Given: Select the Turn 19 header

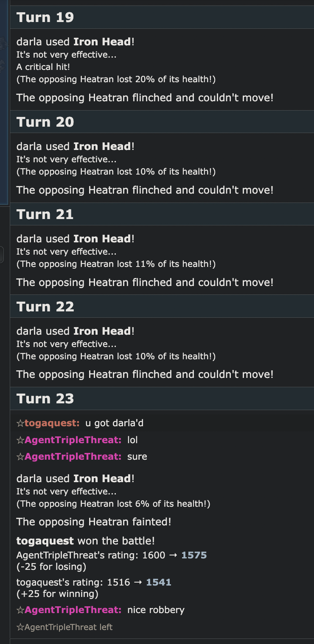Looking at the screenshot, I should click(x=45, y=17).
